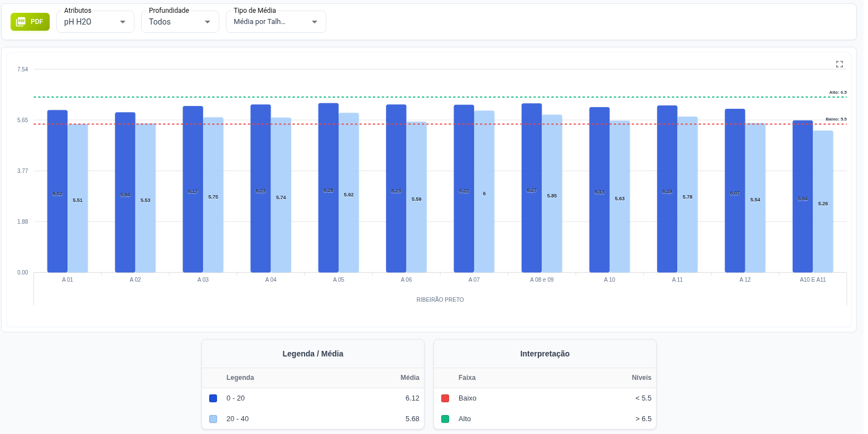The width and height of the screenshot is (868, 434).
Task: Click the light blue 20 - 40 legend swatch
Action: pyautogui.click(x=213, y=419)
